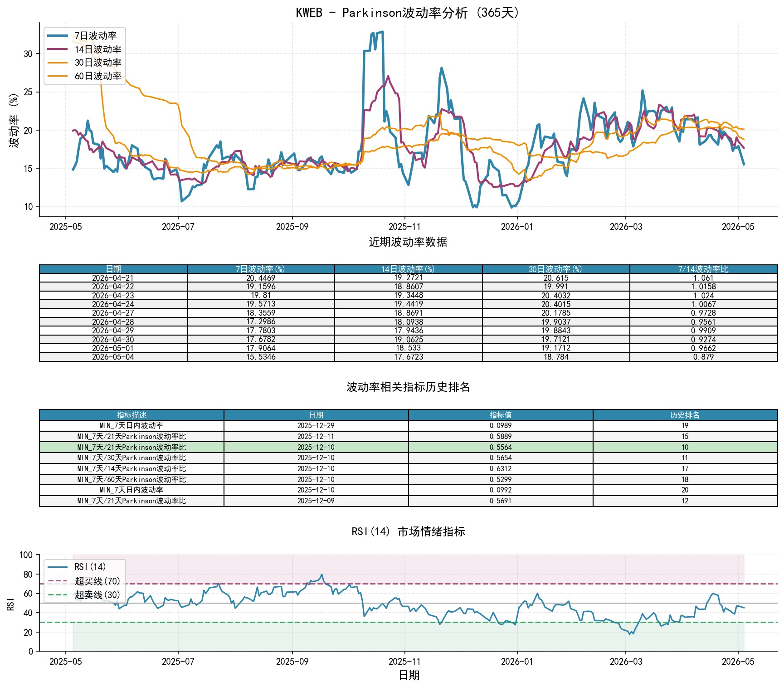Screen dimensions: 784x687
Task: Select the "RSI(14)" legend entry in the RSI chart
Action: 77,567
